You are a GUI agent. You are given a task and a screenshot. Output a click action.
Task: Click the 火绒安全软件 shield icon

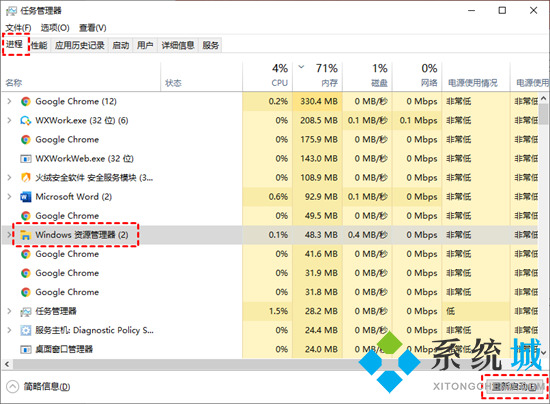coord(26,178)
